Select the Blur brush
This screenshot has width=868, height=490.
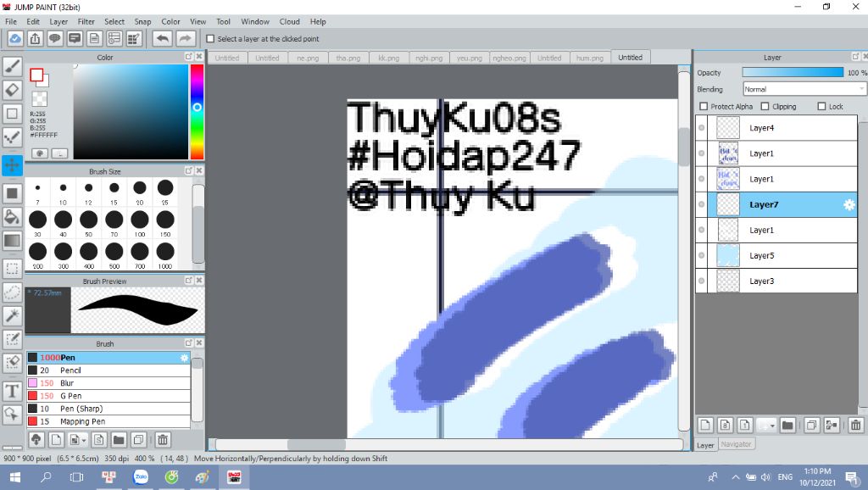(108, 383)
